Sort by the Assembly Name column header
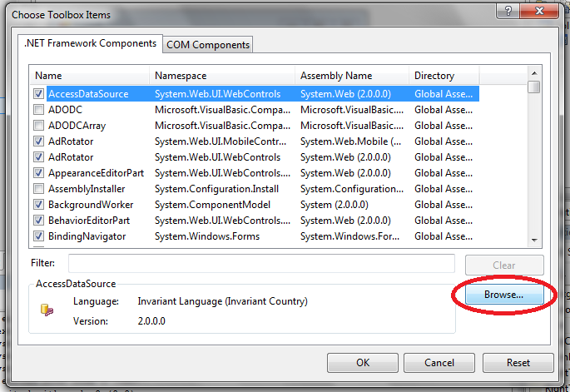 [x=352, y=75]
